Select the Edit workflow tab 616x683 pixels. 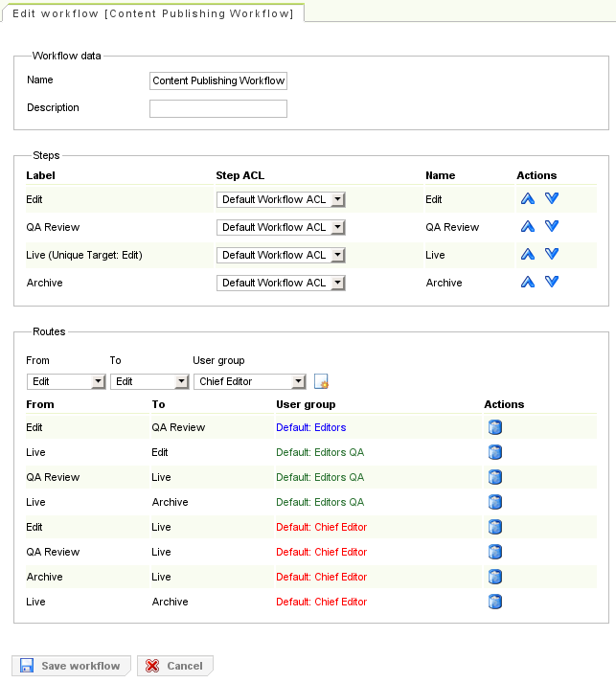click(152, 11)
